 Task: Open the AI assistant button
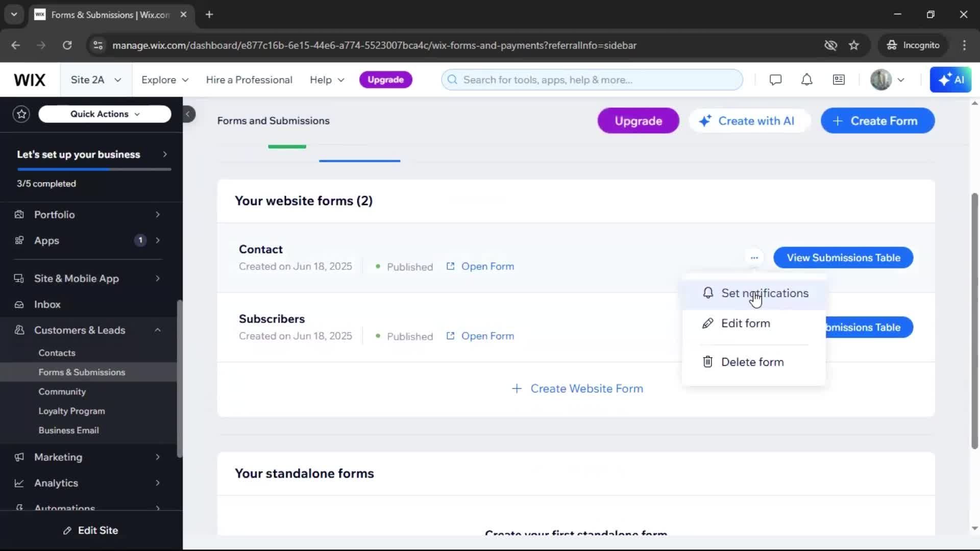coord(950,80)
